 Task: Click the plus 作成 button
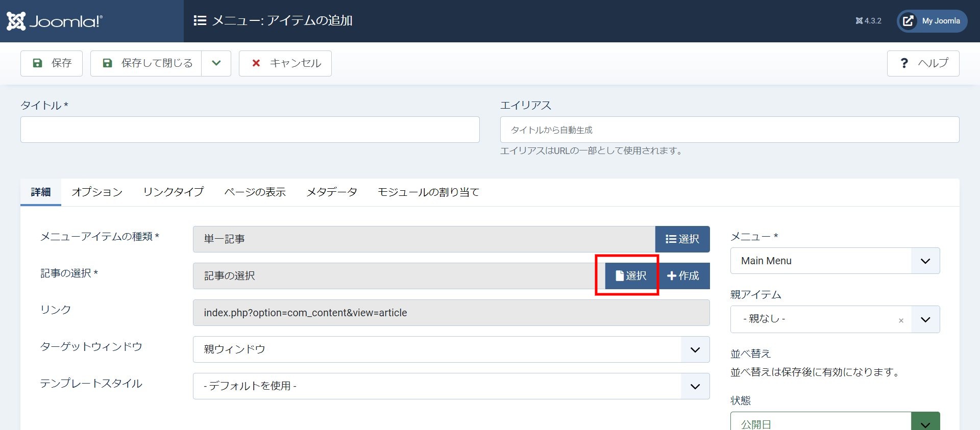pos(683,276)
